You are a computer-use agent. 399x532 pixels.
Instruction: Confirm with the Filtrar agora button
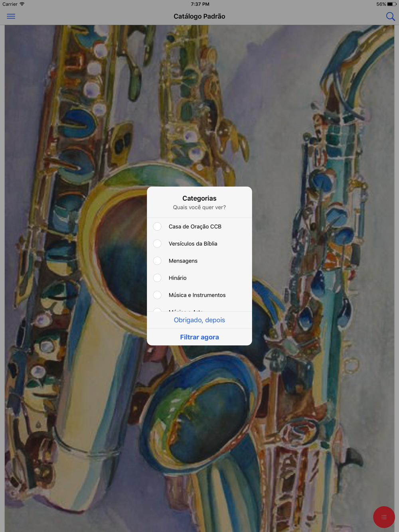[x=199, y=337]
